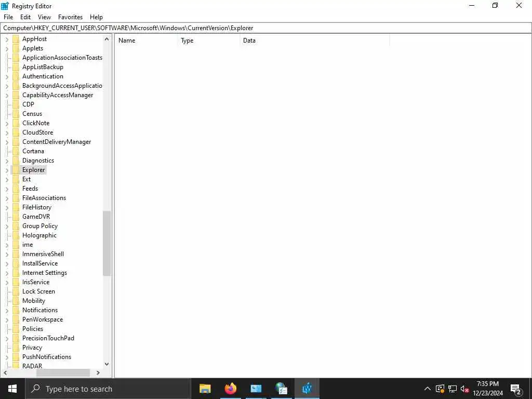The height and width of the screenshot is (399, 532).
Task: Expand the Applets key
Action: coord(7,48)
